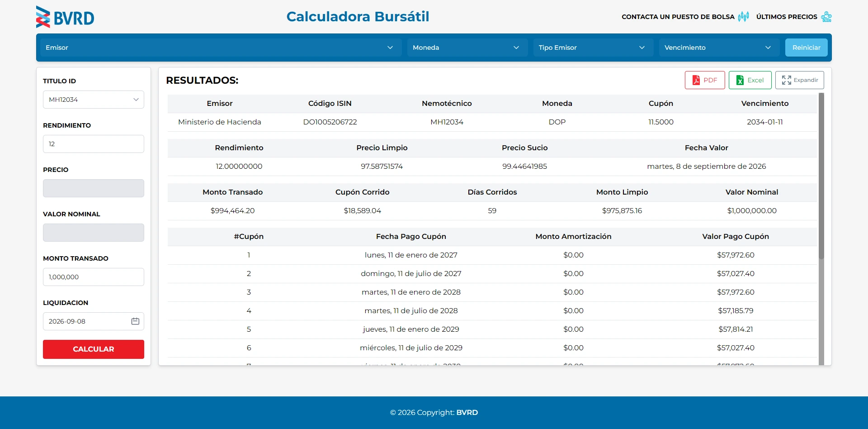868x429 pixels.
Task: Click the Excel spreadsheet icon
Action: coord(740,80)
